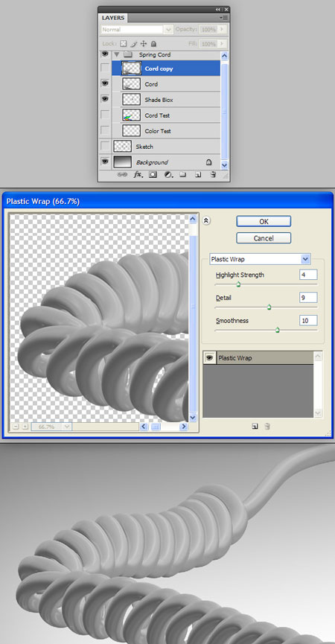Click delete effect layer trash icon
This screenshot has width=335, height=644.
pyautogui.click(x=267, y=427)
